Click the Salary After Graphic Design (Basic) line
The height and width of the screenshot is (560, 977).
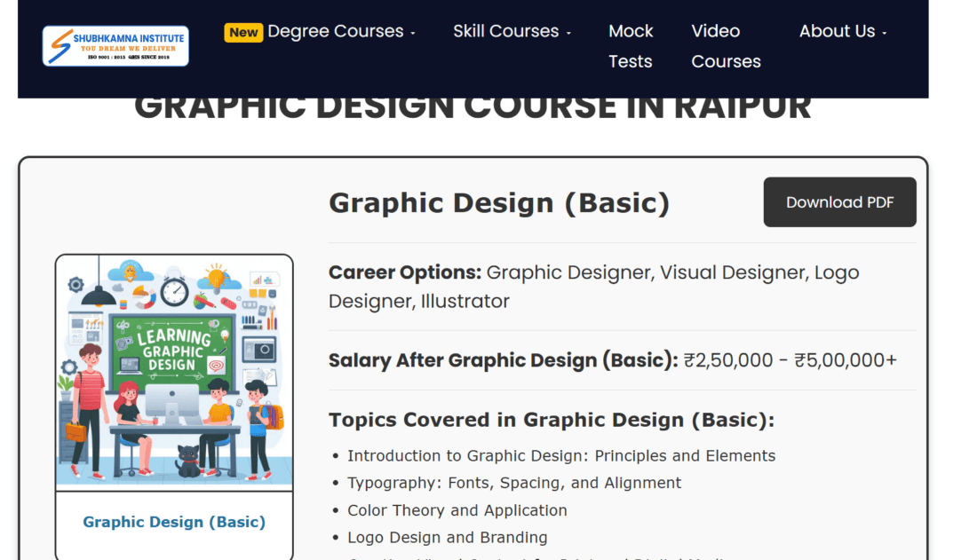coord(612,360)
